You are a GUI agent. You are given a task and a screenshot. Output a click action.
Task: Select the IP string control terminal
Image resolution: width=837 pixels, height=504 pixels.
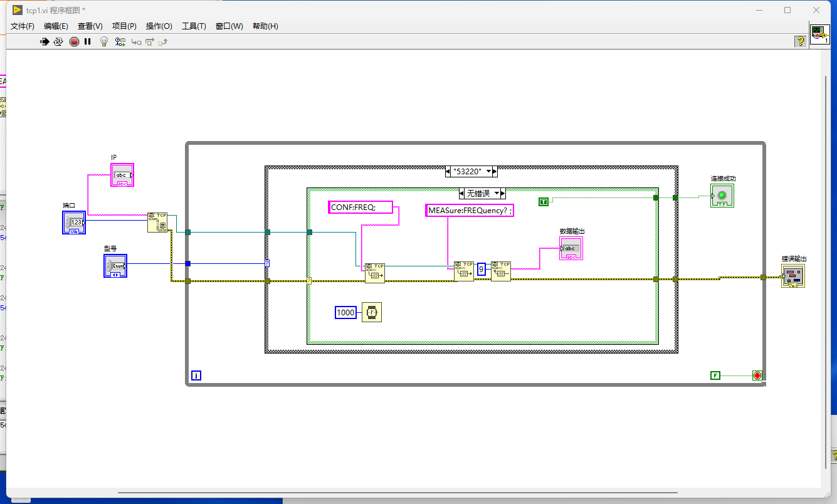click(x=122, y=175)
